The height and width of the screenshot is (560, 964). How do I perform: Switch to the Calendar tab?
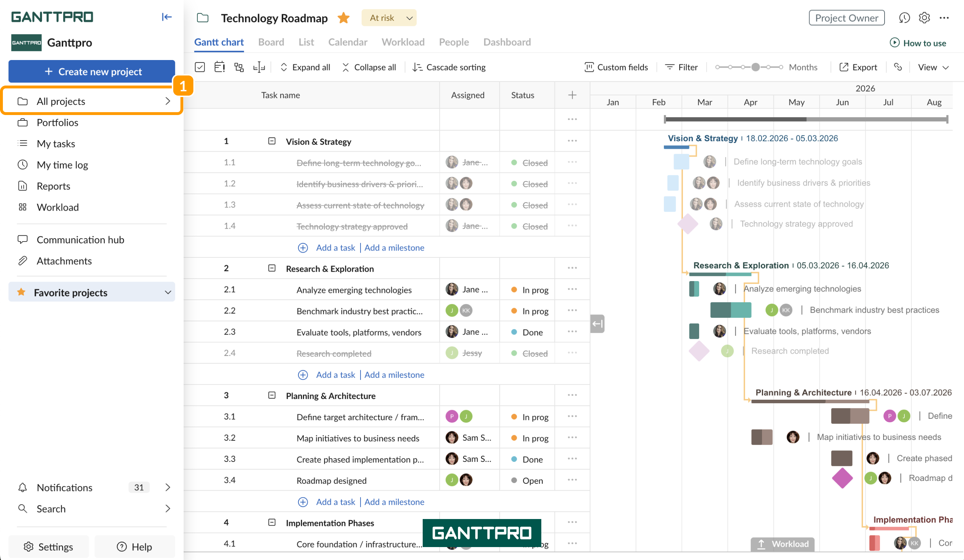click(347, 42)
